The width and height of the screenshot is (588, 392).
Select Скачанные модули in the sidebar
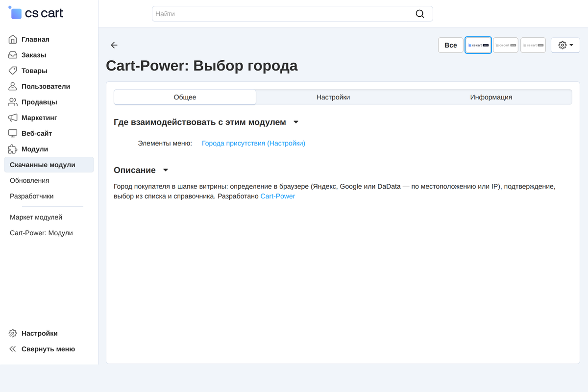click(x=49, y=165)
